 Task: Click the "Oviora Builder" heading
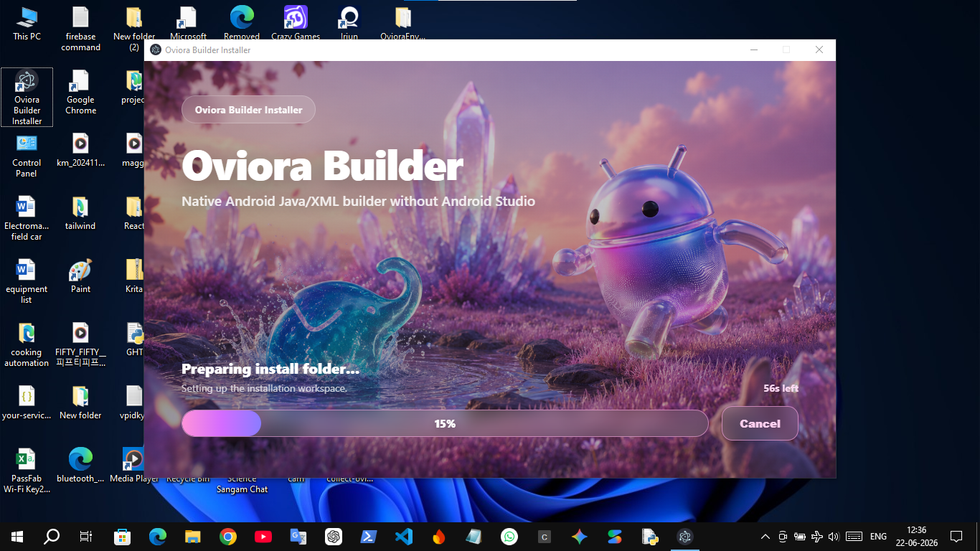322,166
